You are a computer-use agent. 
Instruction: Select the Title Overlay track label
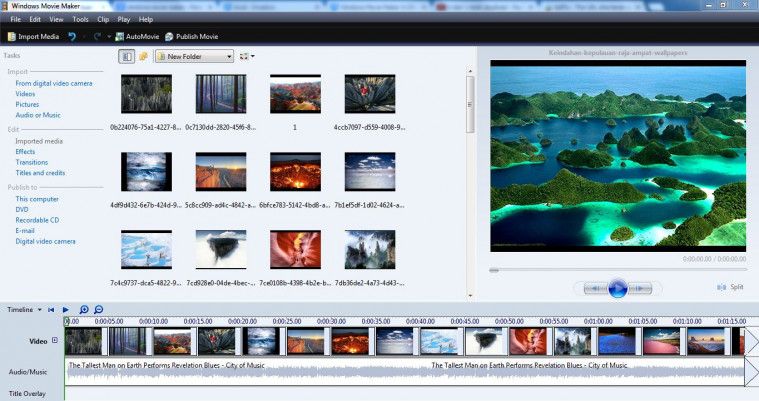27,394
